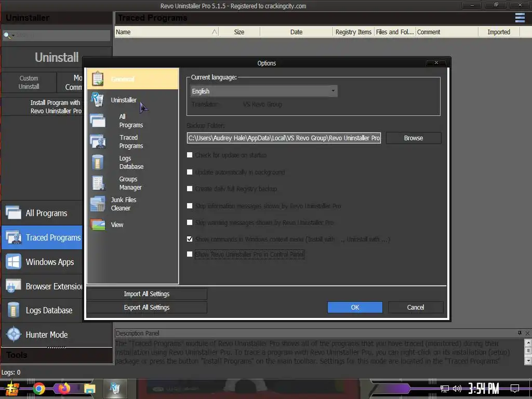
Task: Sort by Registry Items column
Action: (x=353, y=32)
